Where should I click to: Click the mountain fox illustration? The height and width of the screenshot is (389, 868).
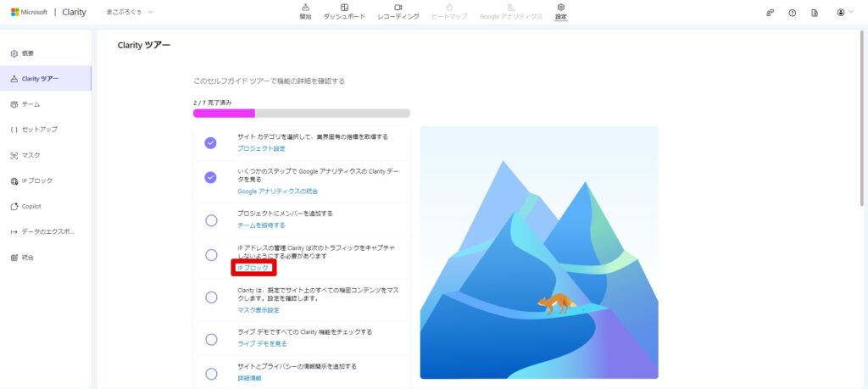pos(539,253)
